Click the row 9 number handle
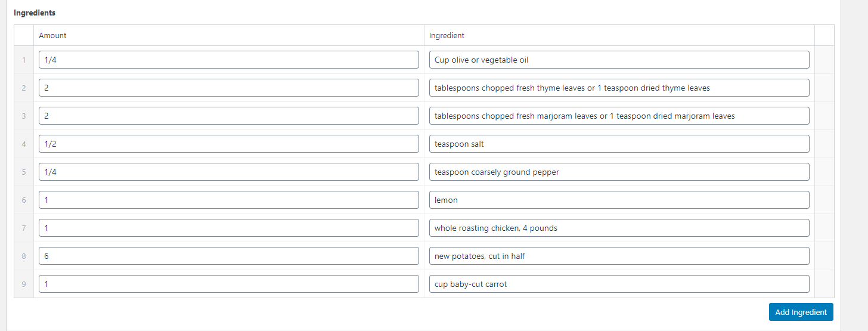The image size is (868, 331). (x=24, y=284)
